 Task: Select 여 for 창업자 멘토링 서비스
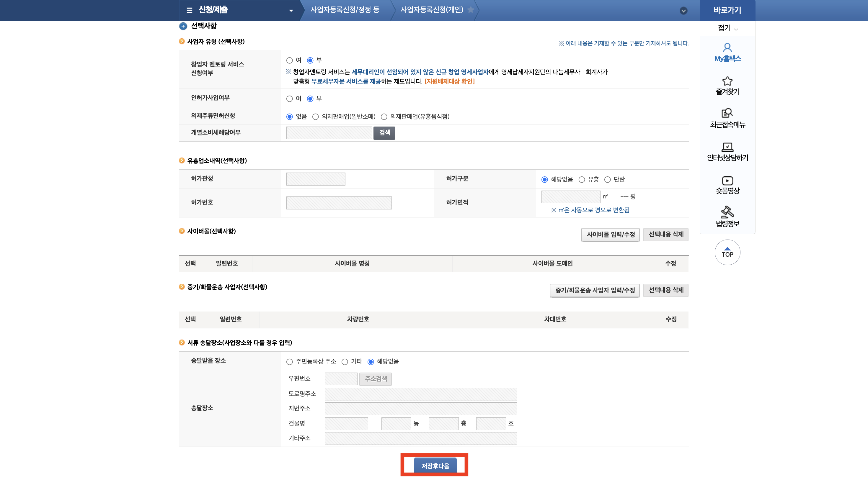289,60
